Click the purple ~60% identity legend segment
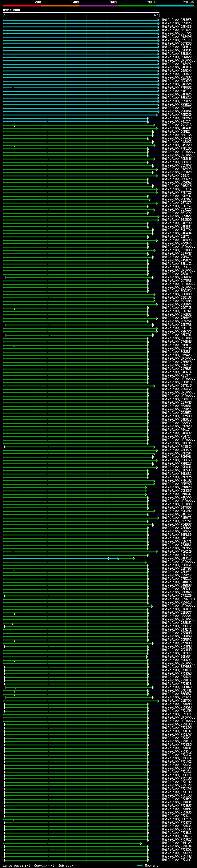This screenshot has height=868, width=197. 99,6
